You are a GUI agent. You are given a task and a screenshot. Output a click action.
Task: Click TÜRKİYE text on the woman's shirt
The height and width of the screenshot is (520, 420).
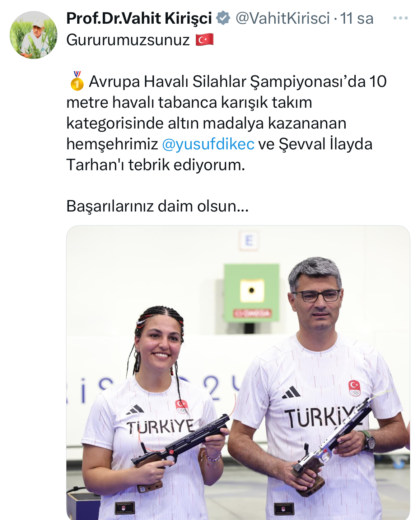click(160, 427)
